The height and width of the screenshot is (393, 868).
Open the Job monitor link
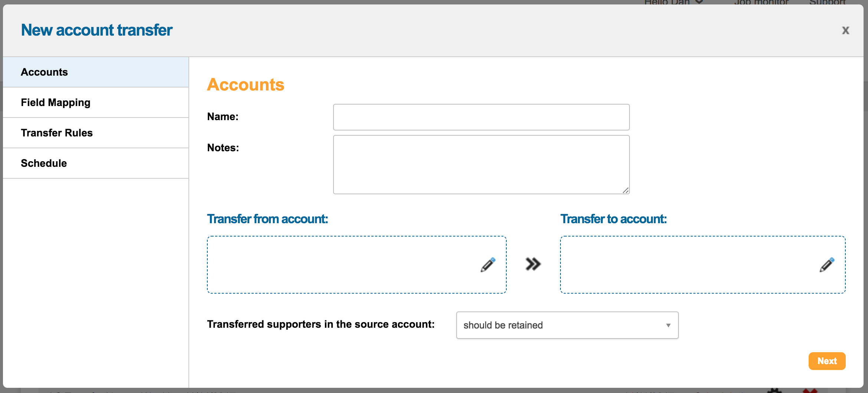(761, 2)
